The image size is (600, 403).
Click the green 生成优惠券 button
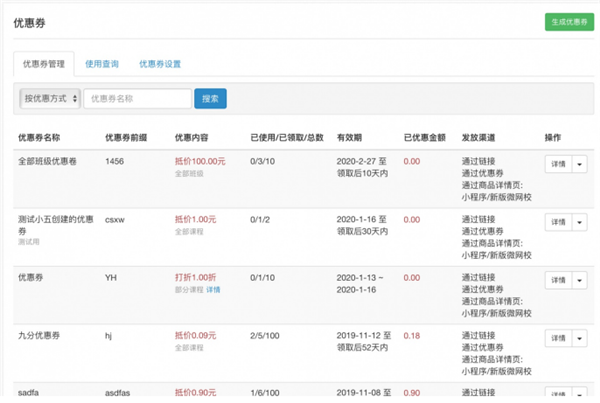coord(567,22)
